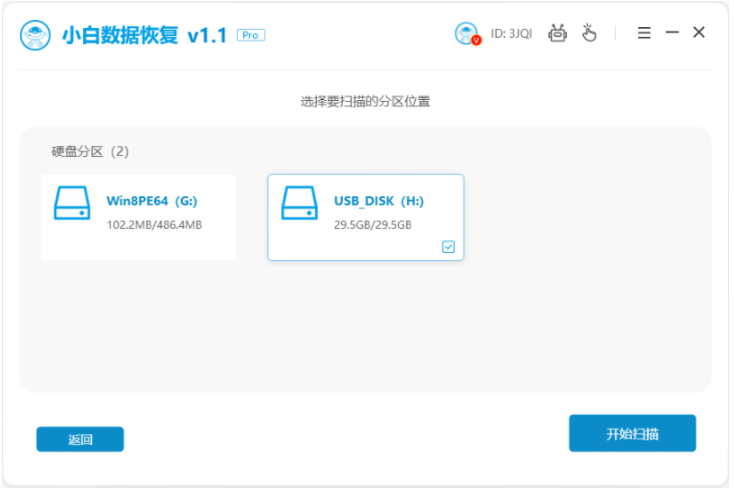Open the customer service robot icon
Screen dimensions: 734x492
558,33
